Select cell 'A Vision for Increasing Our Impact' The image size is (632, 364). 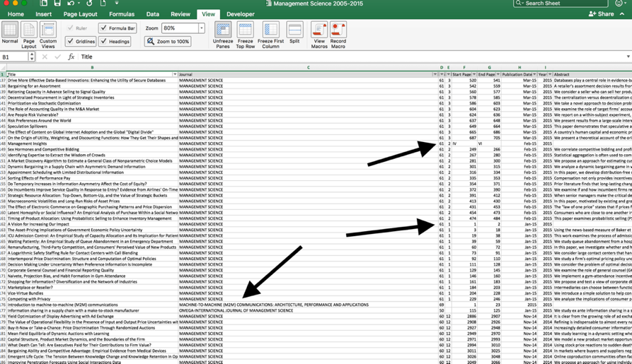(92, 224)
